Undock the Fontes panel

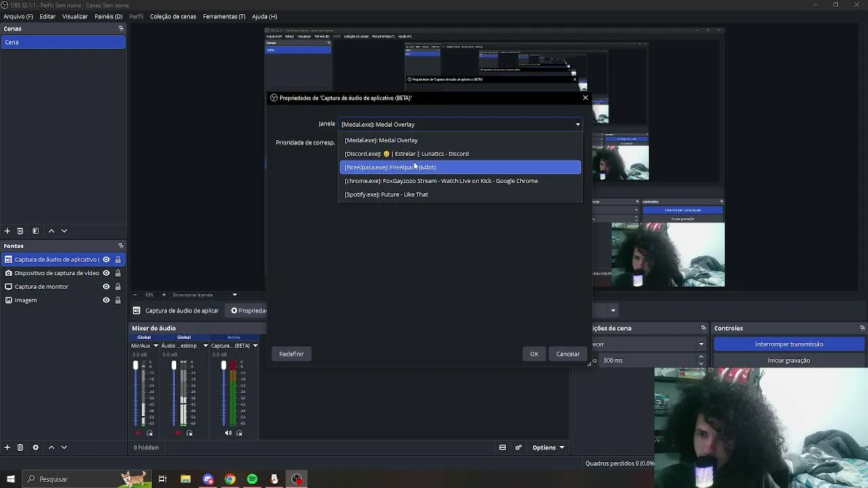121,246
